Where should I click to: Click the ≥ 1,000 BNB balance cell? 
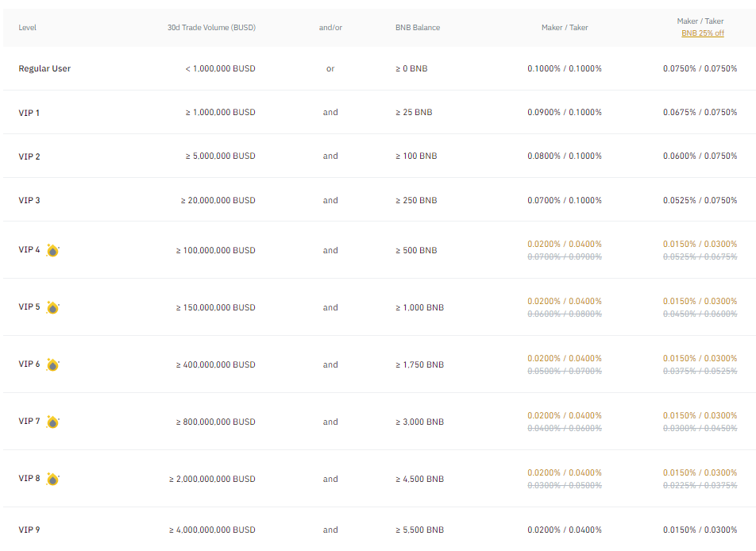click(x=420, y=307)
